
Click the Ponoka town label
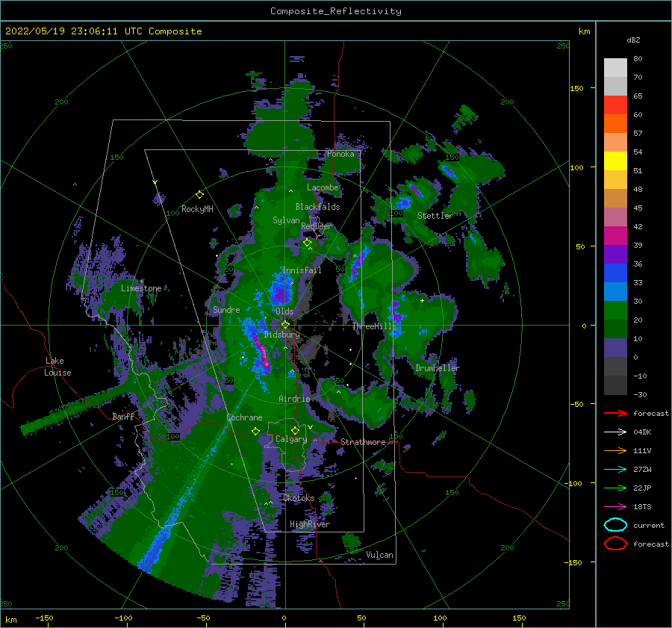tap(340, 154)
